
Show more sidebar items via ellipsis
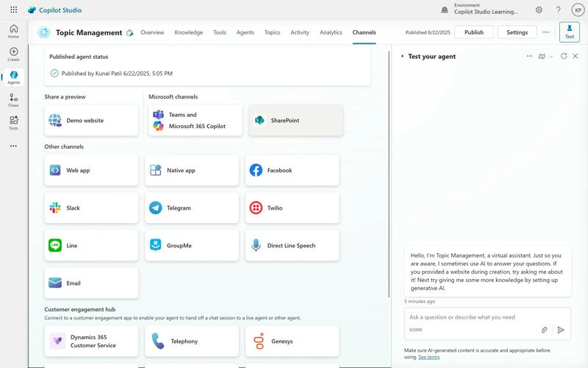click(13, 146)
